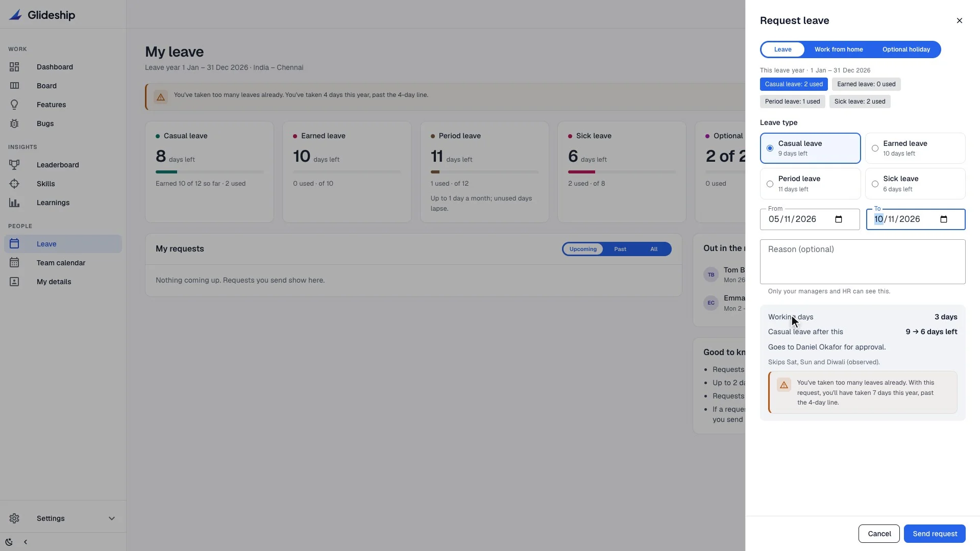Open the Board icon in sidebar

pyautogui.click(x=14, y=86)
